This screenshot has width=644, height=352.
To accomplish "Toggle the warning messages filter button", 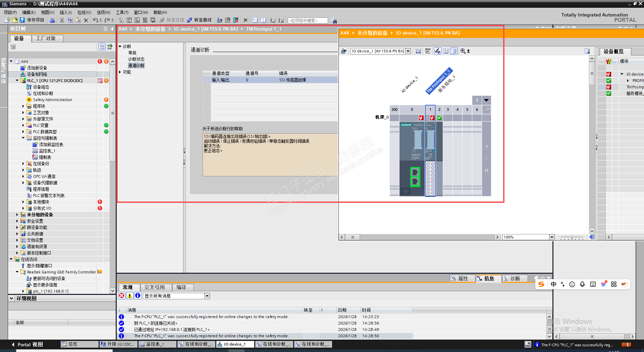I will tap(129, 296).
